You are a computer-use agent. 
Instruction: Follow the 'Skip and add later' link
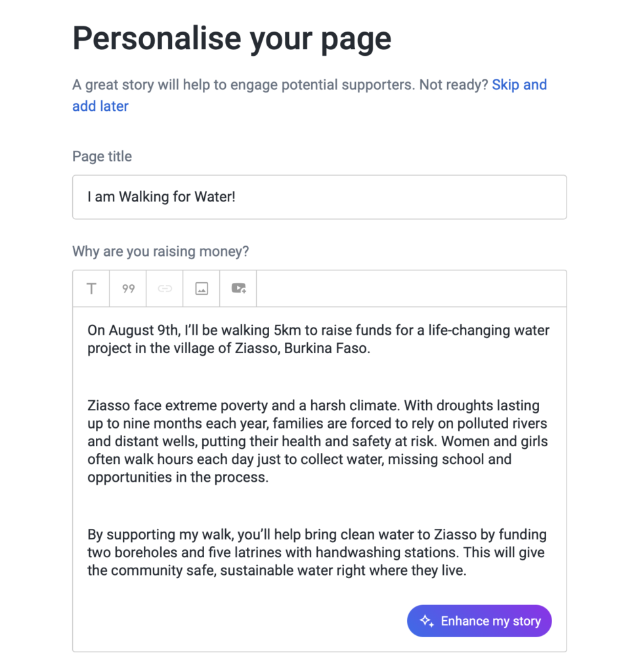point(519,85)
